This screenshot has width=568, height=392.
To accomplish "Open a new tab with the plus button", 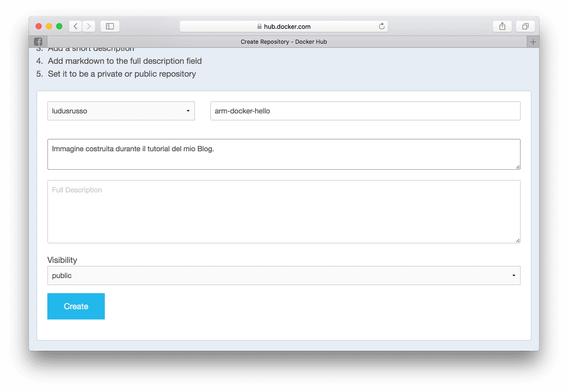I will coord(533,42).
